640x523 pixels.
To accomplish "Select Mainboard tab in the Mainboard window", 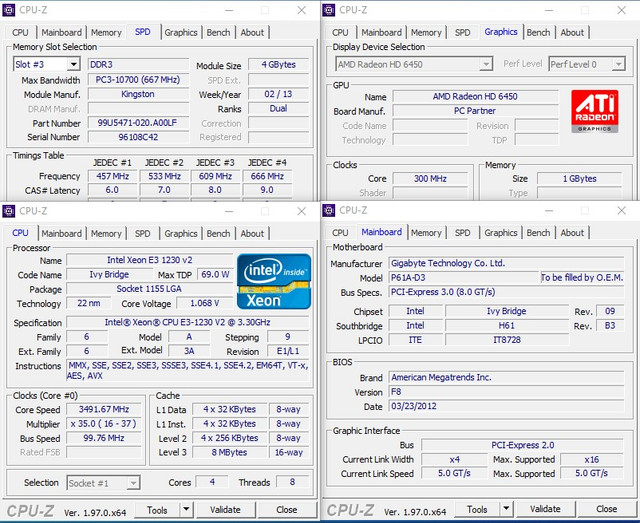I will tap(382, 232).
